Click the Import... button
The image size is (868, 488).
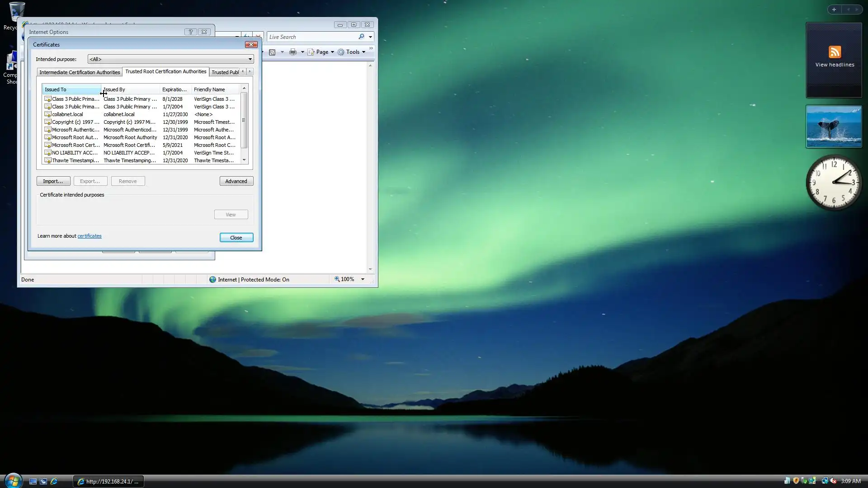click(x=53, y=181)
